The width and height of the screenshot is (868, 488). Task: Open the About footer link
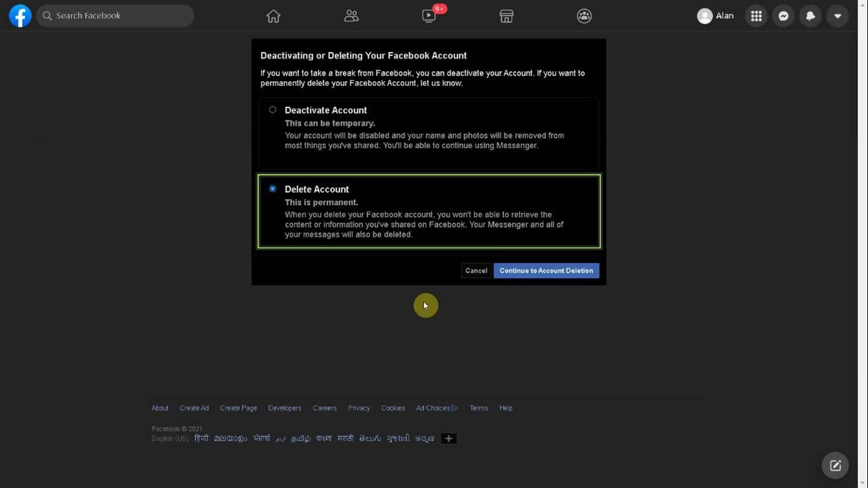tap(160, 408)
